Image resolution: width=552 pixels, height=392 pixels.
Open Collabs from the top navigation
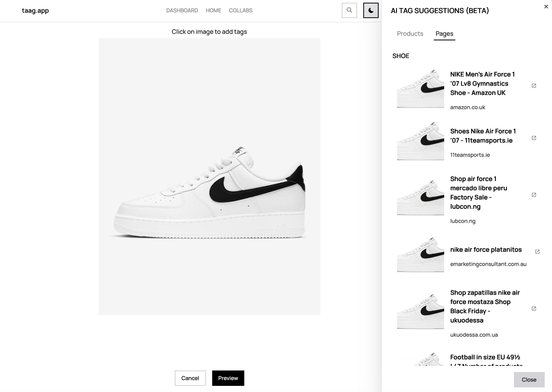[x=240, y=10]
